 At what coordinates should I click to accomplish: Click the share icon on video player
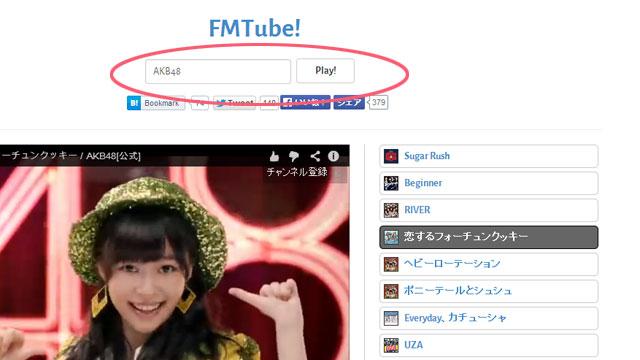315,156
